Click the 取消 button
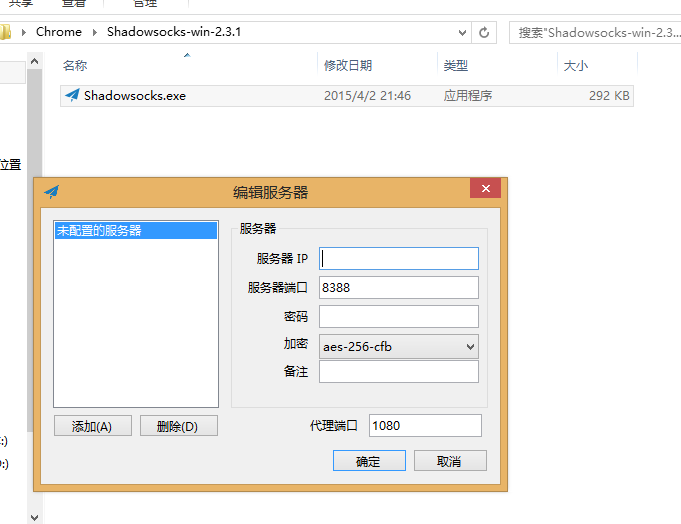The height and width of the screenshot is (524, 681). 450,461
